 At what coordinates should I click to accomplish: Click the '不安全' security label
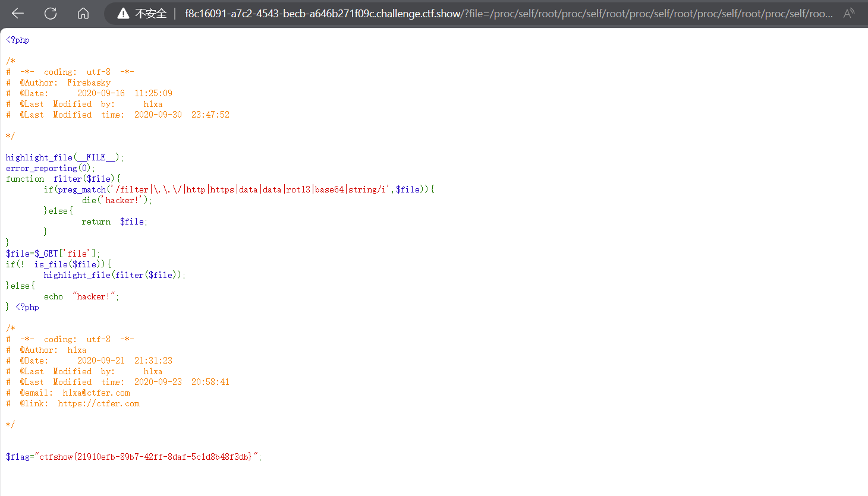[150, 13]
